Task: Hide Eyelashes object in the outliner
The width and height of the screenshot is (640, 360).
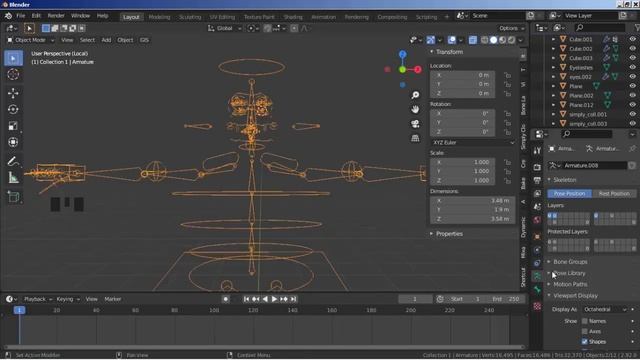Action: pos(632,67)
